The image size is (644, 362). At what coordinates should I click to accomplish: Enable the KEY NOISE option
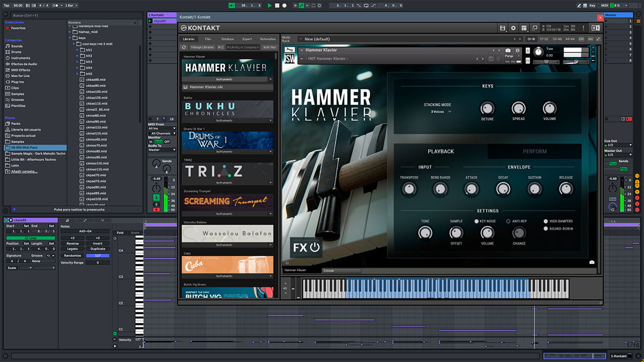tap(476, 221)
